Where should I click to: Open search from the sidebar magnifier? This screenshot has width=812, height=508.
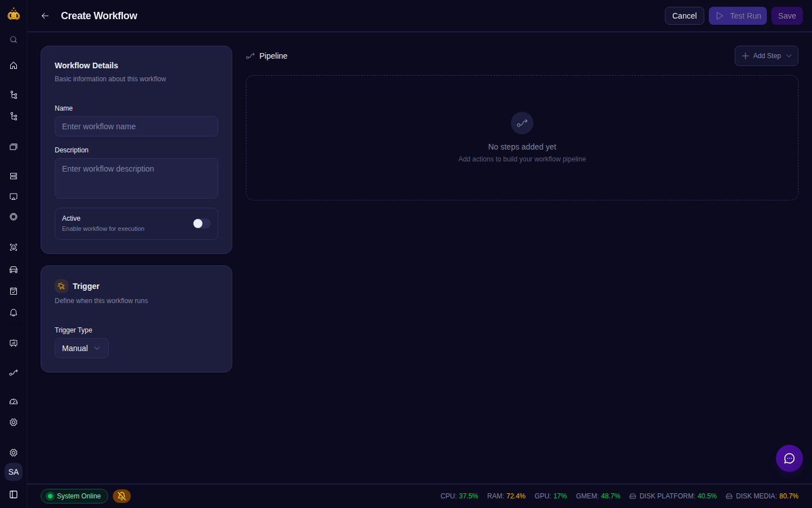(14, 40)
